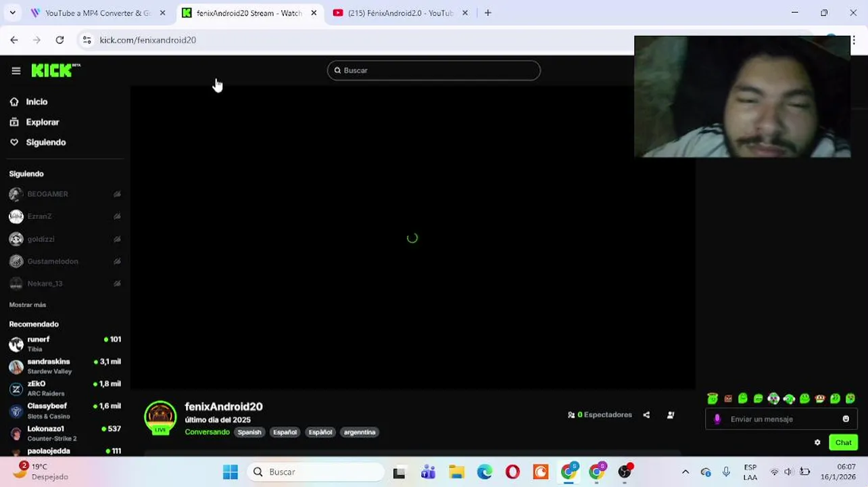This screenshot has height=487, width=868.
Task: Open File Explorer from the taskbar
Action: 456,472
